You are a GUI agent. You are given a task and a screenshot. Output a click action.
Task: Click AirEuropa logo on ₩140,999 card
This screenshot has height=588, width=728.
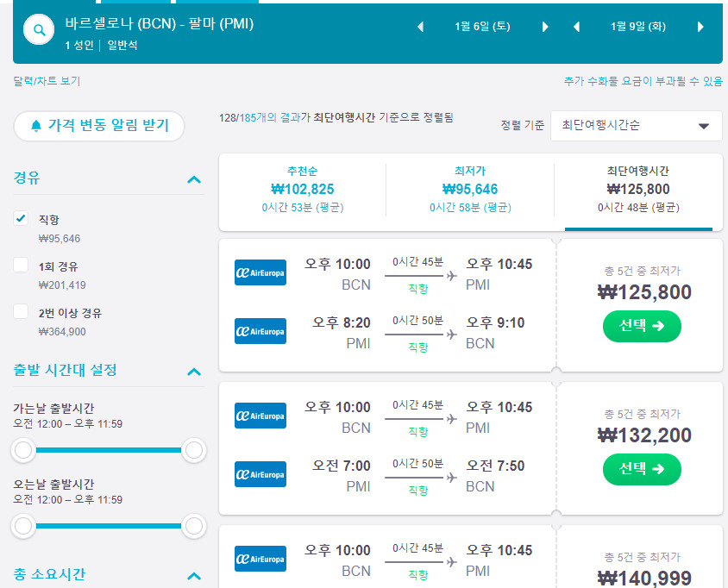coord(260,559)
